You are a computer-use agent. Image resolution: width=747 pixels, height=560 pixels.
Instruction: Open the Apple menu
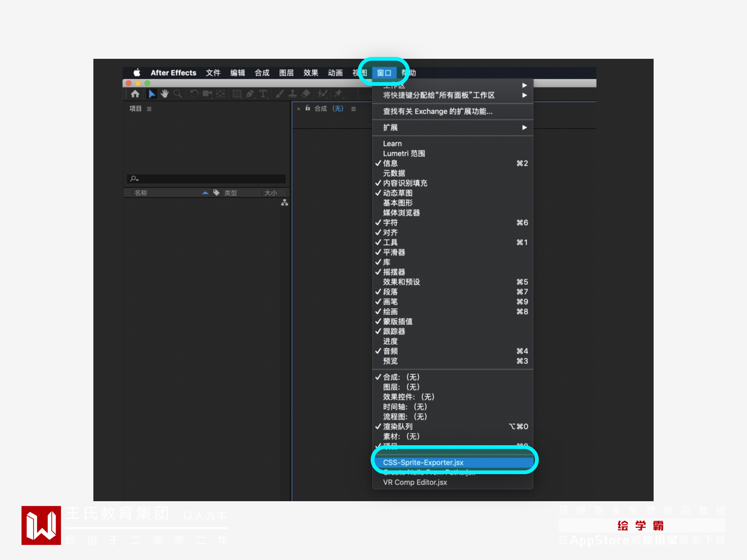(x=137, y=72)
